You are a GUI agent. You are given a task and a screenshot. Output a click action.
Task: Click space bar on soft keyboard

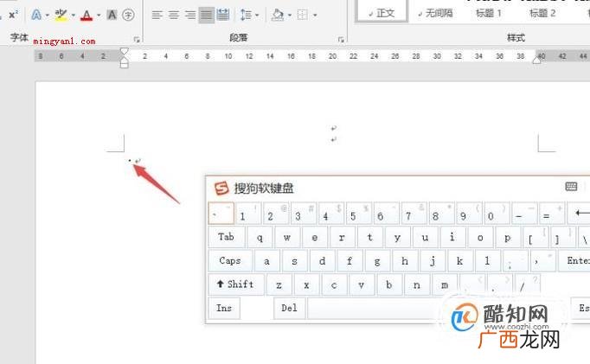[x=376, y=309]
